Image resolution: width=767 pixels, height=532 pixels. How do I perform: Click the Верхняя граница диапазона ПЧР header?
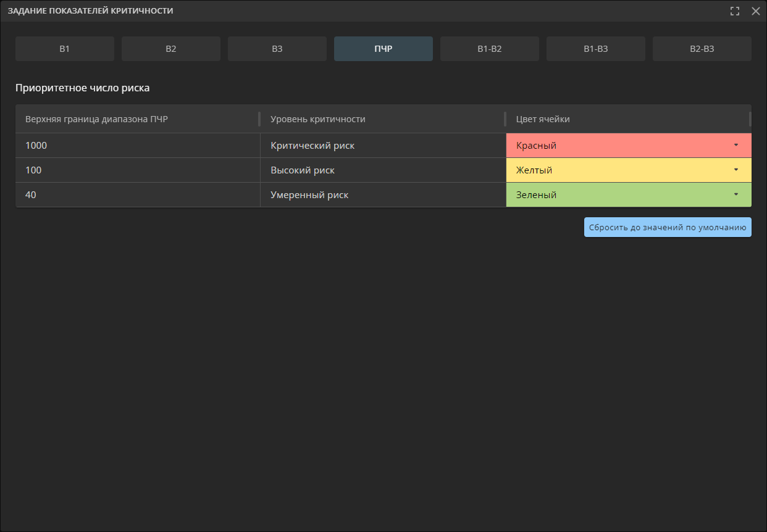[x=138, y=119]
